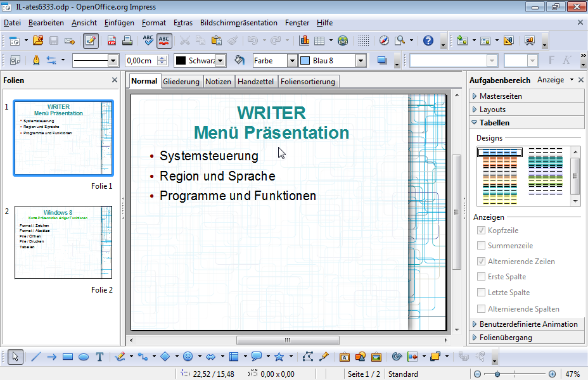Select the Rectangle drawing tool
Screen dimensions: 588x380
coord(68,357)
